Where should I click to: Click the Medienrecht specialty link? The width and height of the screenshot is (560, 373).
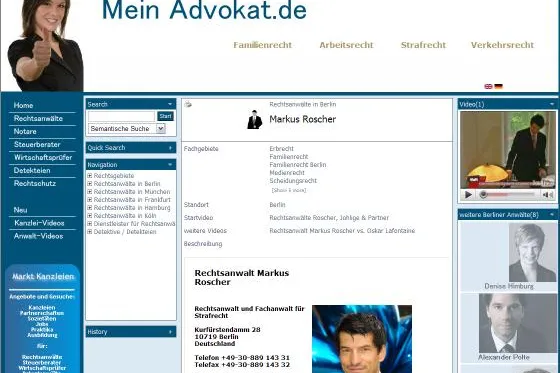(287, 173)
